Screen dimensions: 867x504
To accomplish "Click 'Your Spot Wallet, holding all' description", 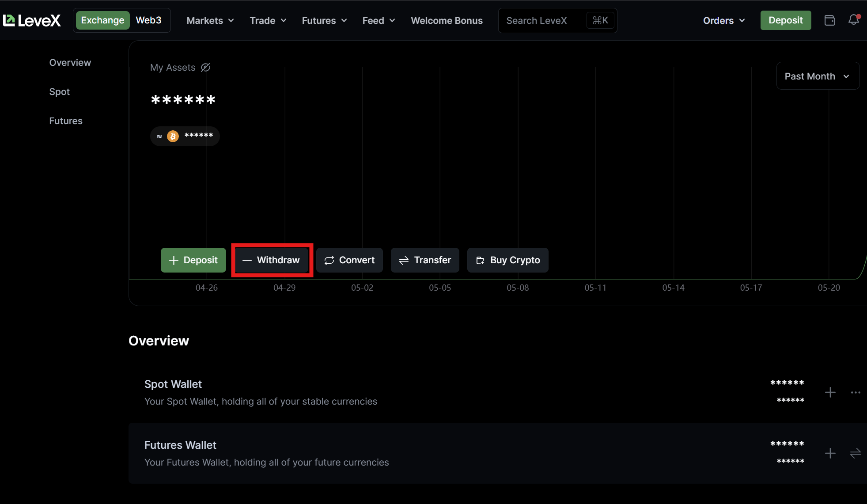I will coord(261,402).
